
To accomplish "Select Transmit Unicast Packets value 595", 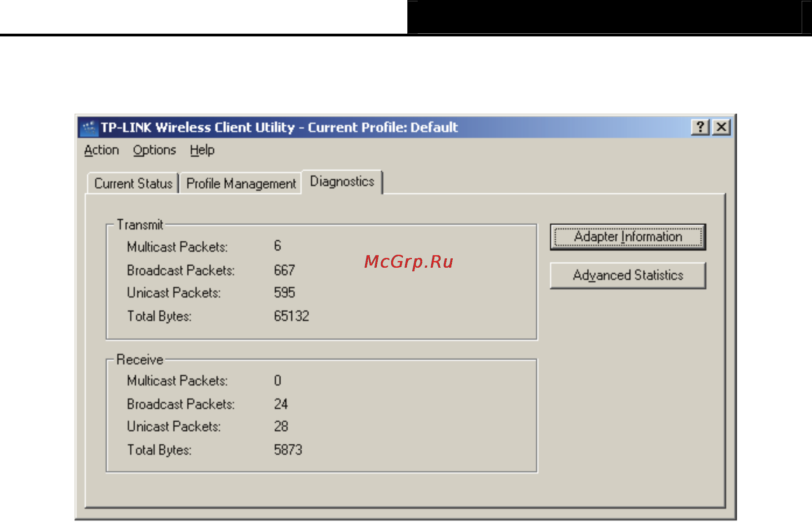I will [284, 292].
